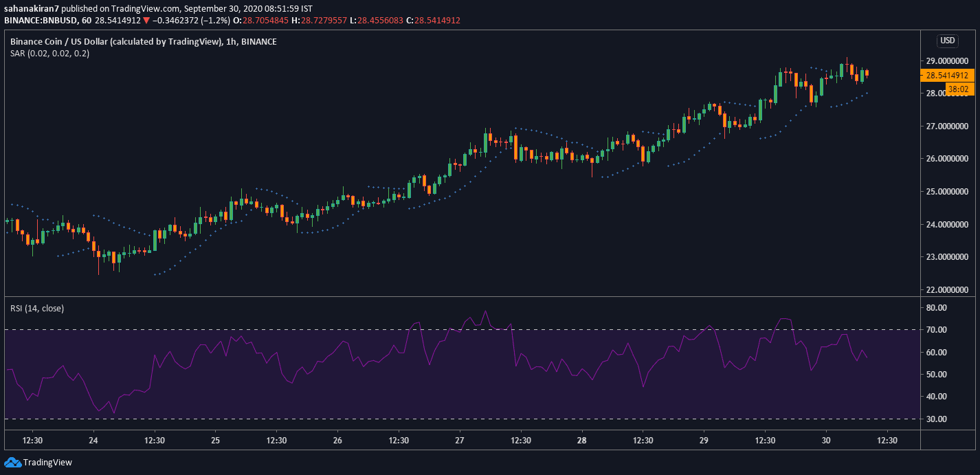Screen dimensions: 980x475
Task: Click the date label 26 on time axis
Action: click(x=337, y=441)
